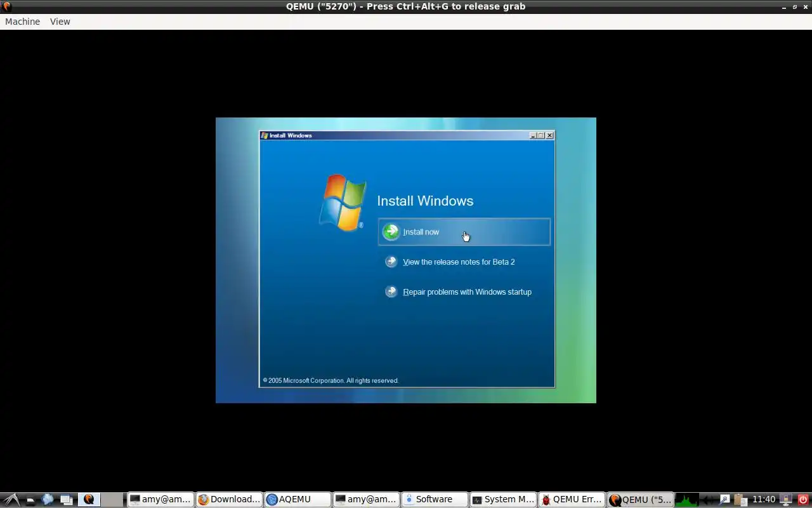Click the Install Windows title bar icon
Screen dimensions: 812x508
265,135
